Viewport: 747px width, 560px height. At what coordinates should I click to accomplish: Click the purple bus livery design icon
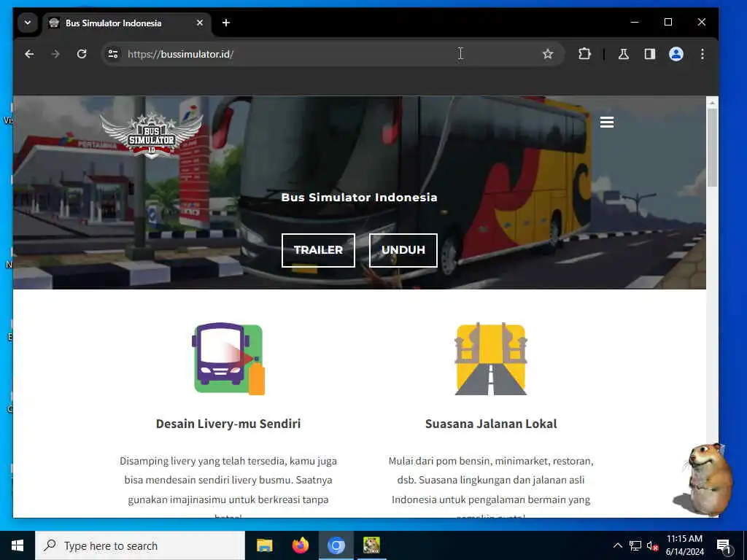228,359
